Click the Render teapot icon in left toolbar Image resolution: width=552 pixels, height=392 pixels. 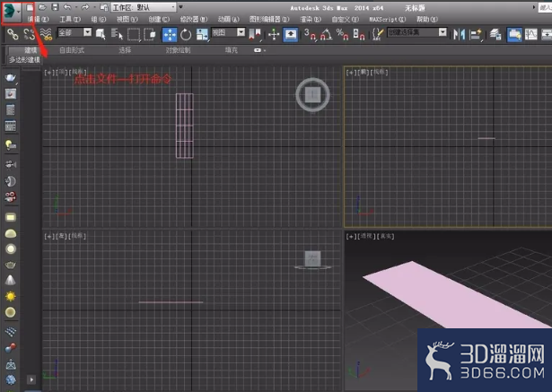click(11, 77)
